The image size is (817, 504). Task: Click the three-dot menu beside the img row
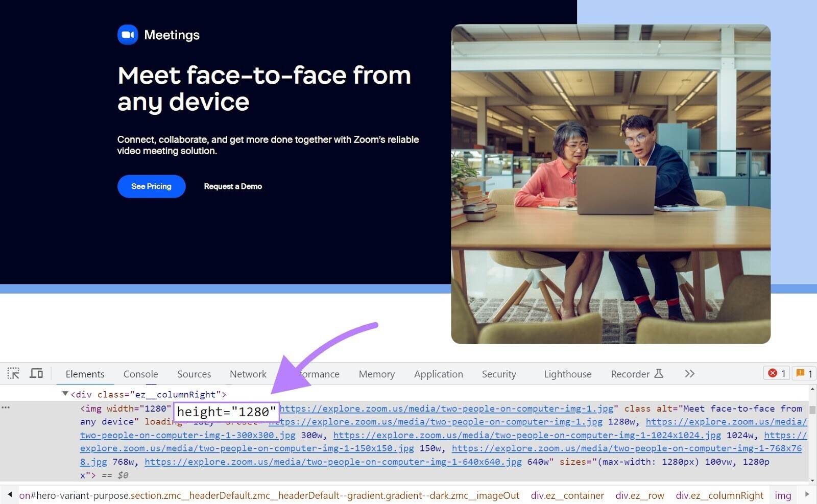[x=6, y=407]
